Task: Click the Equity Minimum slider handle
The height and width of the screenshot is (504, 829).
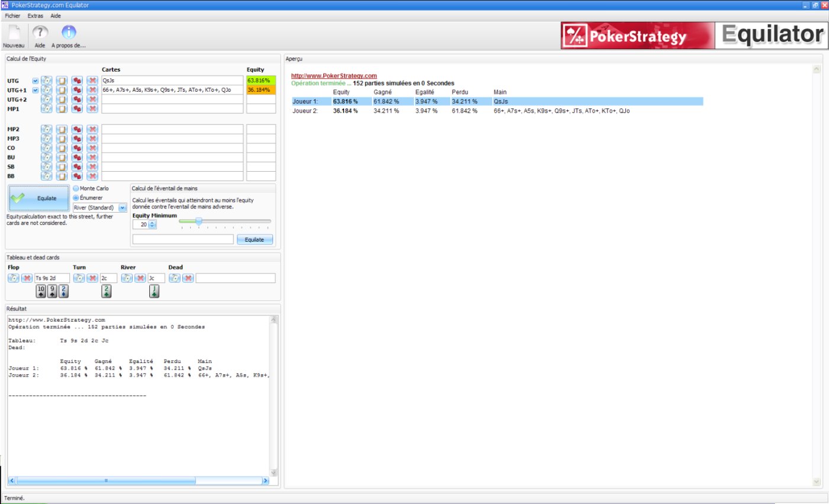Action: [x=198, y=221]
